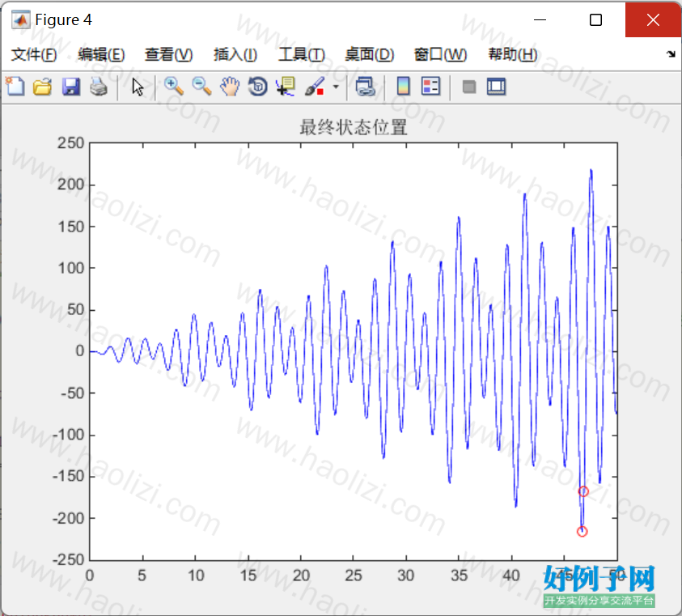Open the 工具(T) menu
682x616 pixels.
(302, 54)
